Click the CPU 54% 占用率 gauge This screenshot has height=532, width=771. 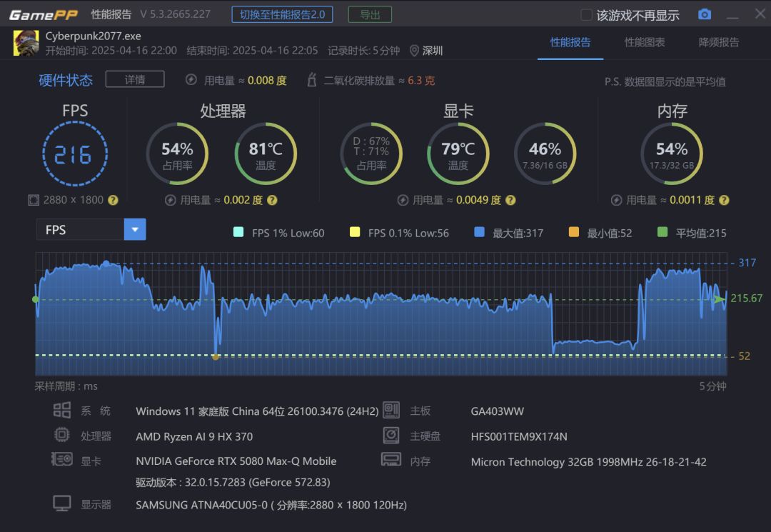click(x=178, y=154)
